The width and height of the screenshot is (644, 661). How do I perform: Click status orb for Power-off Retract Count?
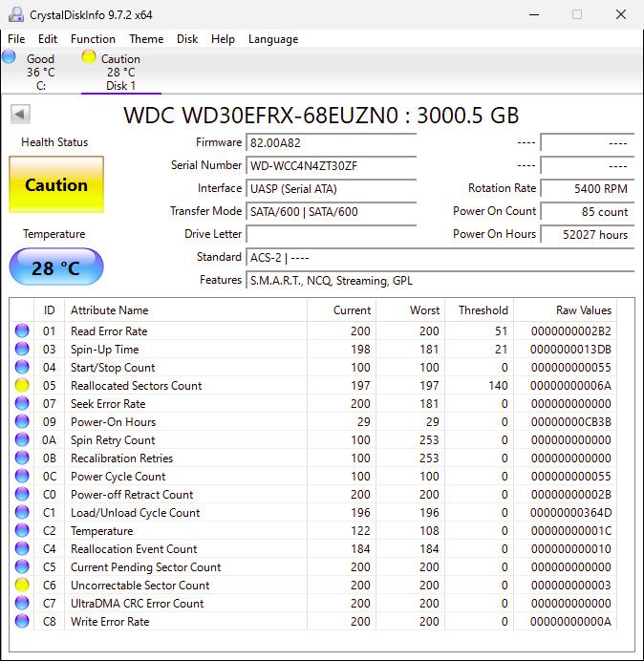(x=22, y=494)
